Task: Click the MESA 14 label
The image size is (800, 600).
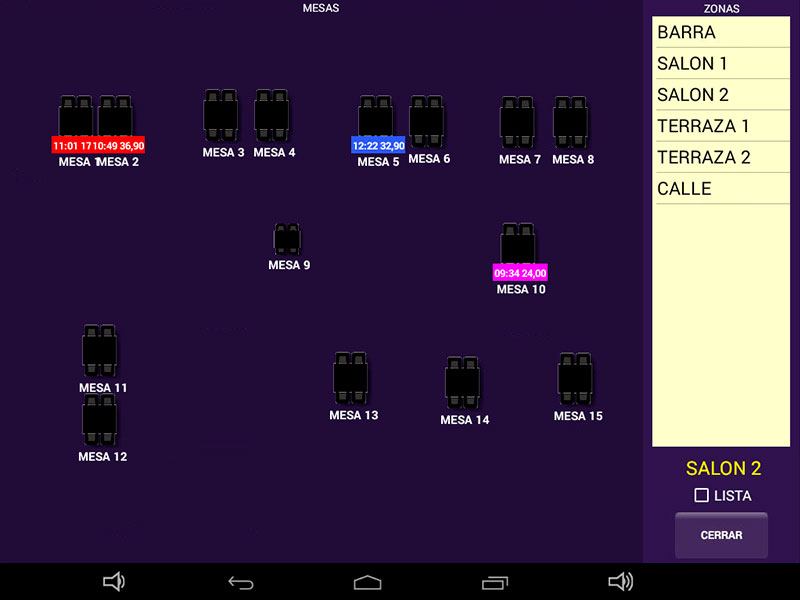Action: coord(465,420)
